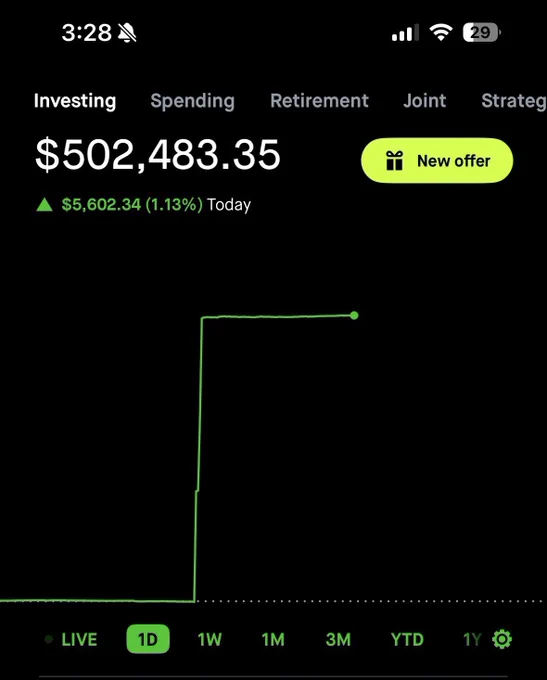
Task: Open the New offer button
Action: click(437, 160)
